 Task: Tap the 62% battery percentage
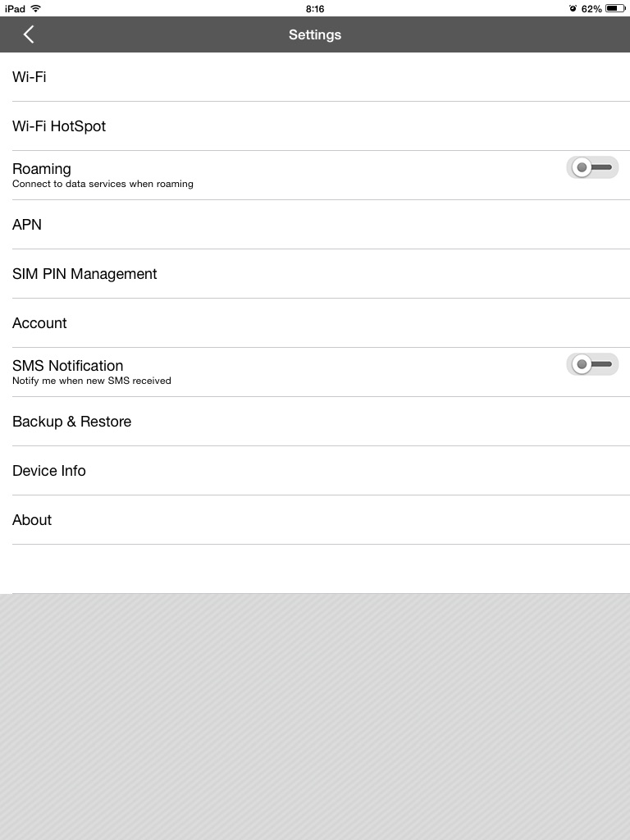591,8
